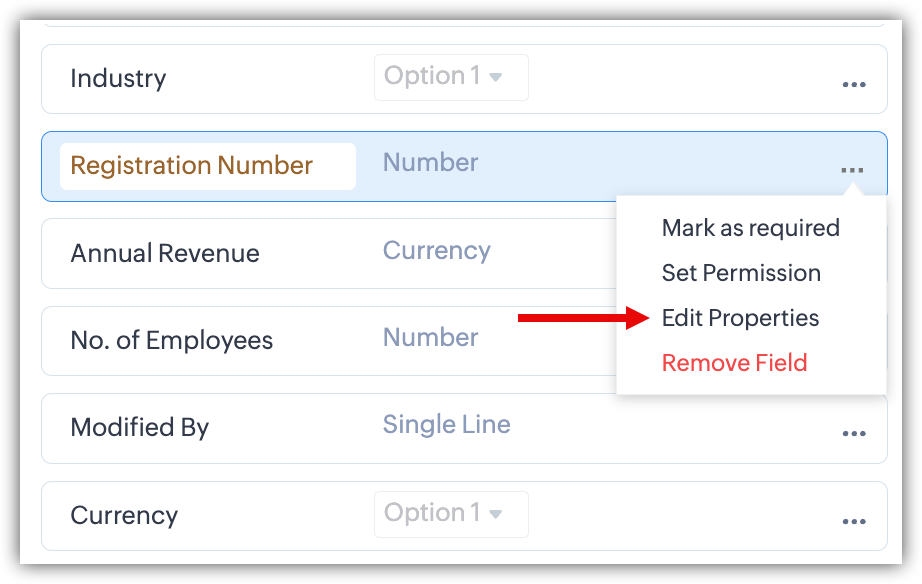Viewport: 922px width, 584px height.
Task: Click the Single Line type in Modified By row
Action: (x=446, y=425)
